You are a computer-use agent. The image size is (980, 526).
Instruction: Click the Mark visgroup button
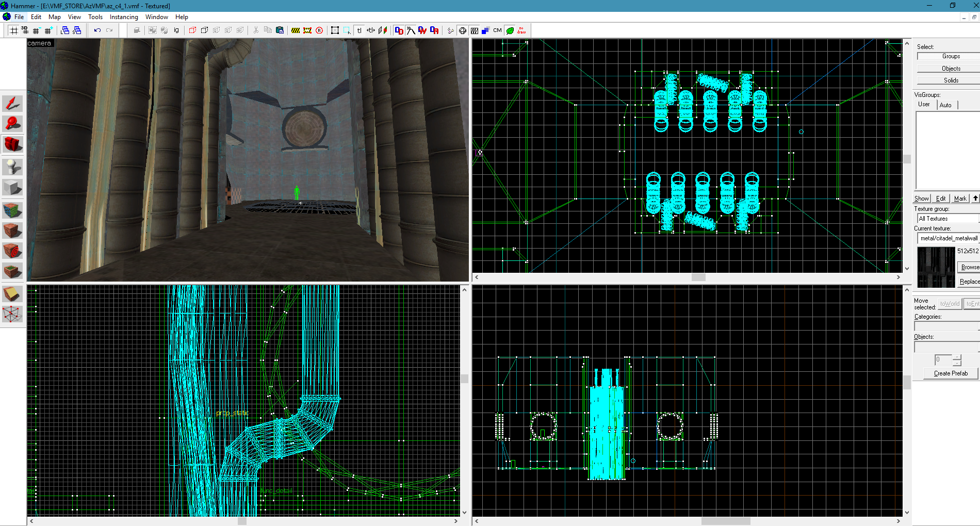click(960, 199)
